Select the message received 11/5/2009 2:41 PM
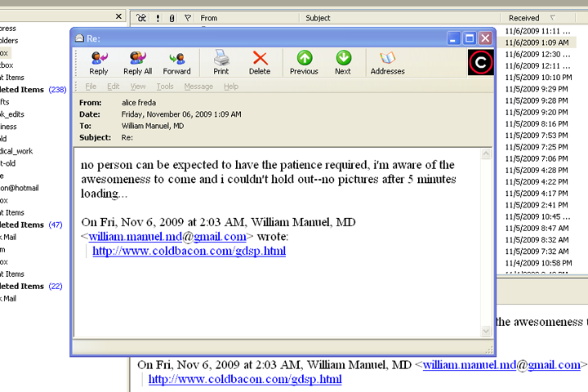This screenshot has height=392, width=588. pos(537,205)
